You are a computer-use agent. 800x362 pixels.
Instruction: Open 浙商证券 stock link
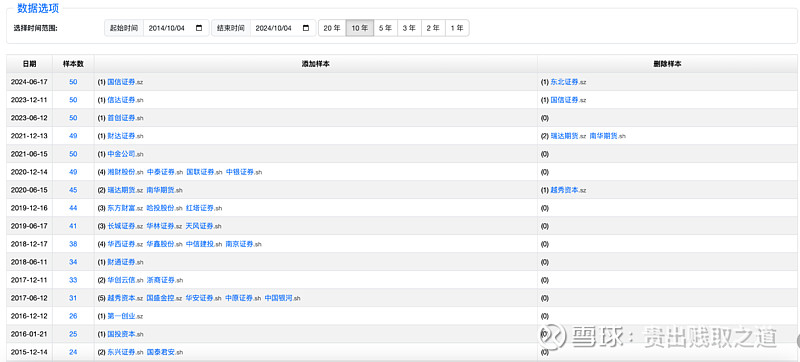(161, 280)
